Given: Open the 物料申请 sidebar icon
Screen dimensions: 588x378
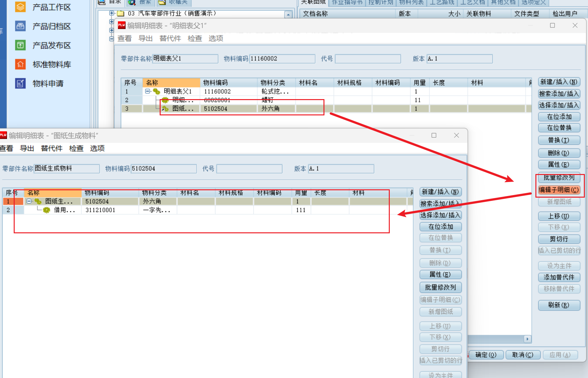Looking at the screenshot, I should point(20,84).
